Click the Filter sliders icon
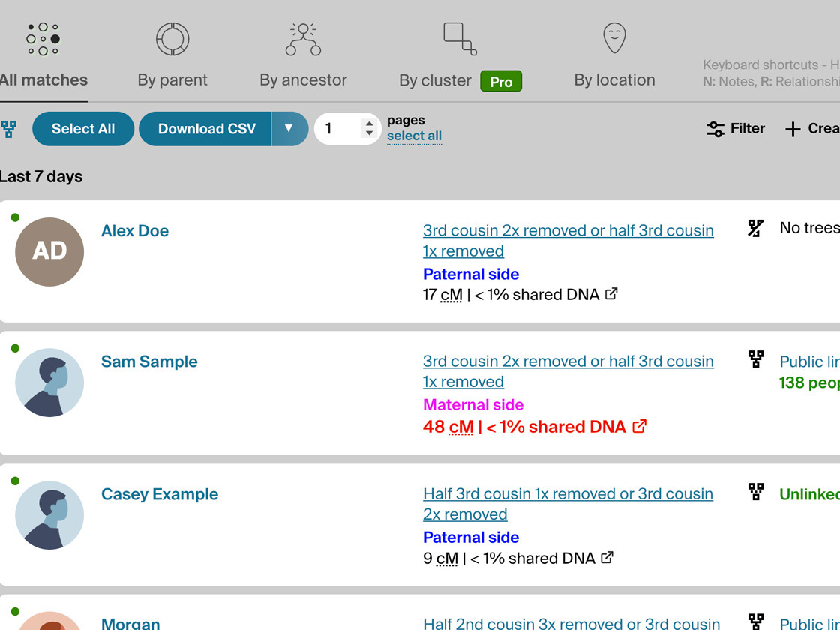Image resolution: width=840 pixels, height=630 pixels. click(x=715, y=129)
